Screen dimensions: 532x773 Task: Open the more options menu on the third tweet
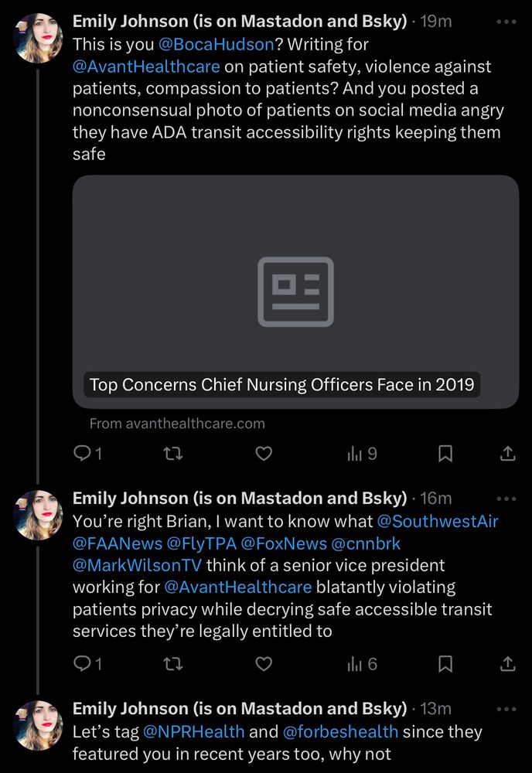tap(508, 709)
